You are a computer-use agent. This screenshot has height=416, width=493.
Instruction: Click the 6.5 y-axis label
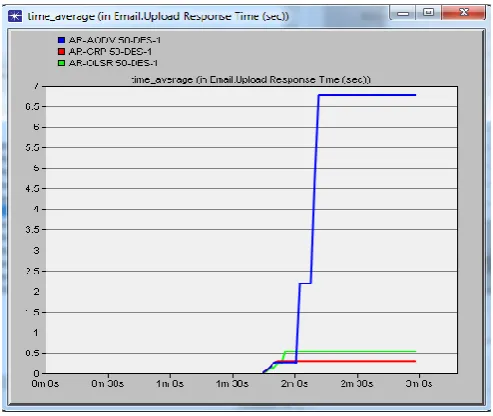33,107
